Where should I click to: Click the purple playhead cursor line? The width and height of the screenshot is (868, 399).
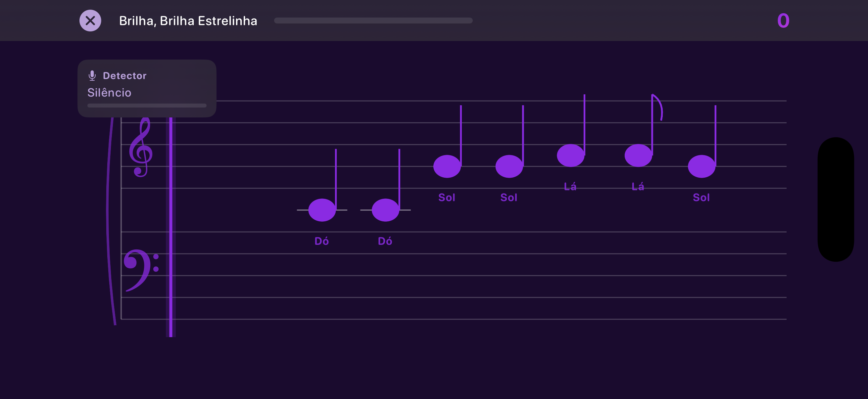pyautogui.click(x=171, y=227)
